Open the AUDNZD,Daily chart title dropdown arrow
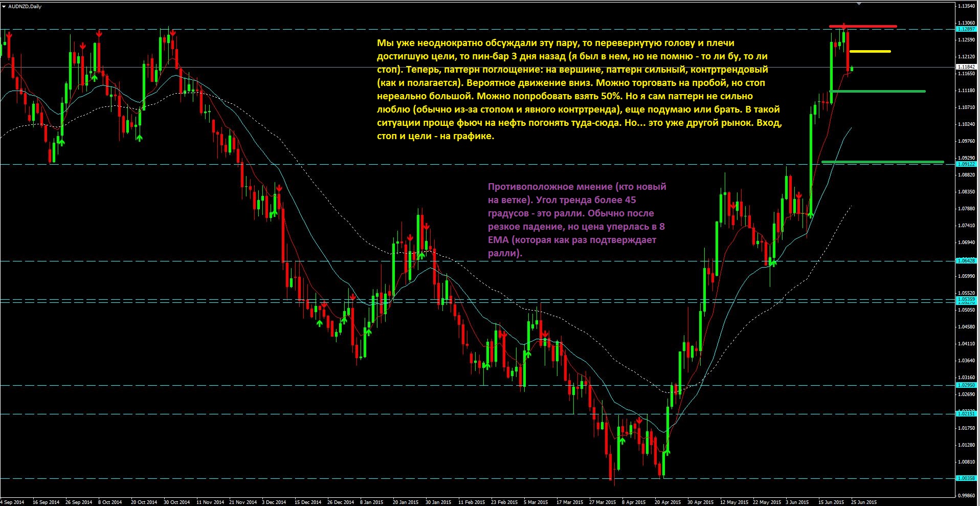This screenshot has height=506, width=980. 4,6
